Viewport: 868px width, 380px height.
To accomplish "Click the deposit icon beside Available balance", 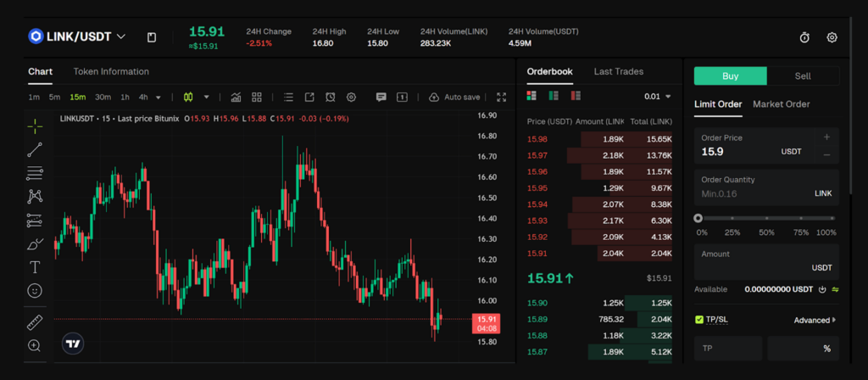I will tap(822, 289).
